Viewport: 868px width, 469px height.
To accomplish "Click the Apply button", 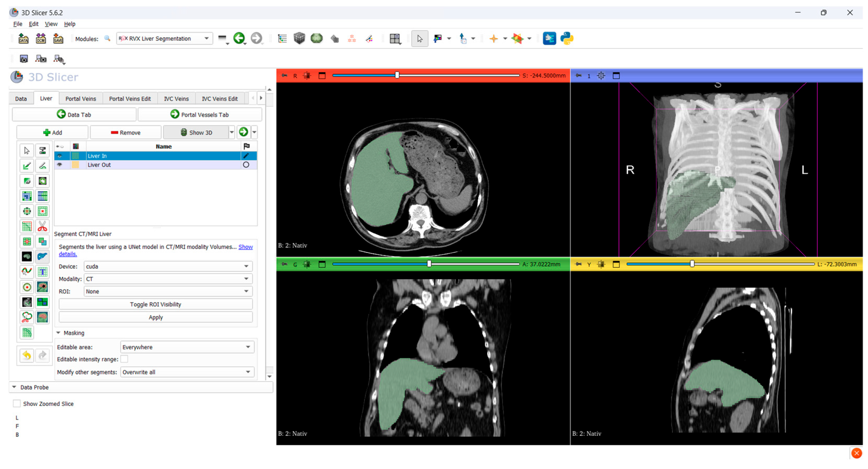I will tap(156, 318).
